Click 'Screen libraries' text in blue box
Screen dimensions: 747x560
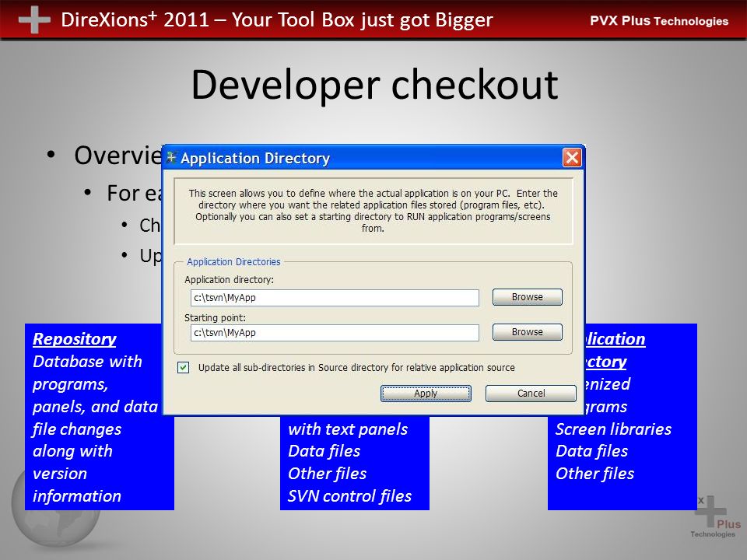(614, 429)
